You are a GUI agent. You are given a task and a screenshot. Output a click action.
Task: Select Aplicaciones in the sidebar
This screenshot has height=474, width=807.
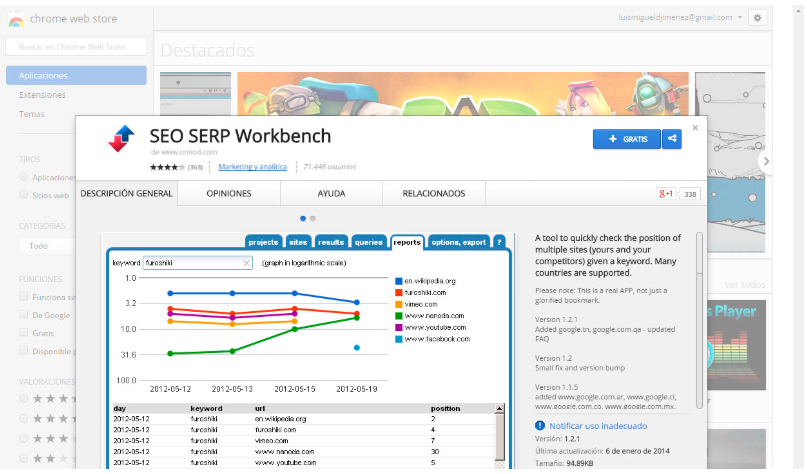[76, 76]
